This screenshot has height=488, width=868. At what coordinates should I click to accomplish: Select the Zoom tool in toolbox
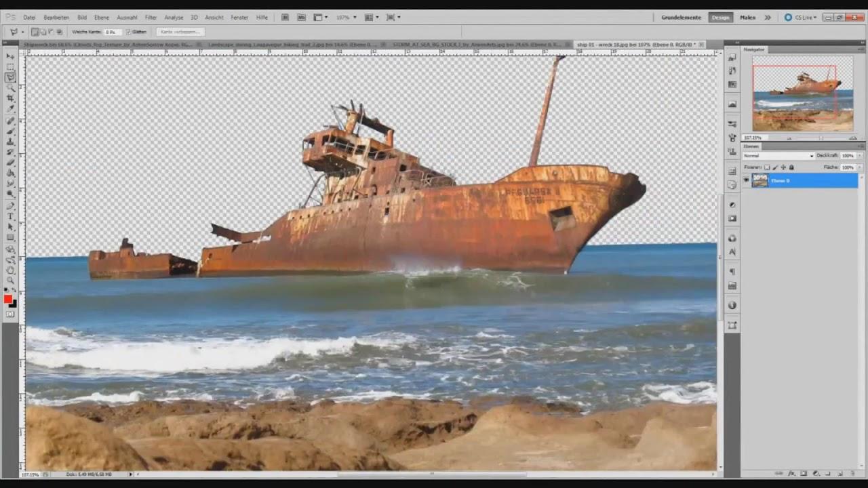point(10,280)
